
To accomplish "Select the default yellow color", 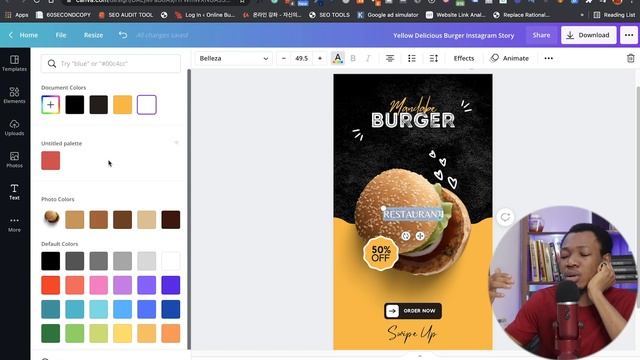I will pyautogui.click(x=122, y=333).
